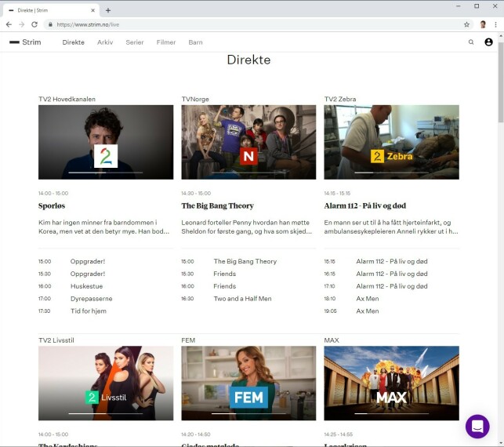This screenshot has width=504, height=447.
Task: Select the 16:15 Alarm 112 schedule entry
Action: (x=391, y=274)
